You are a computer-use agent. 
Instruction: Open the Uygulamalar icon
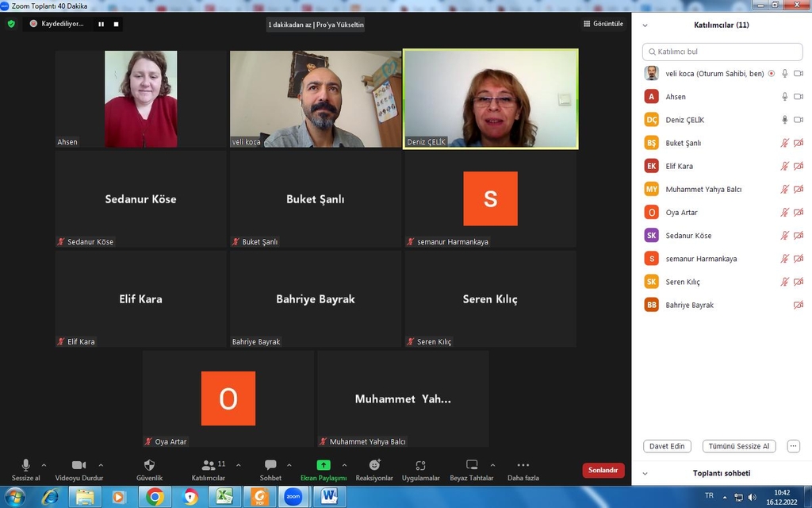coord(420,465)
